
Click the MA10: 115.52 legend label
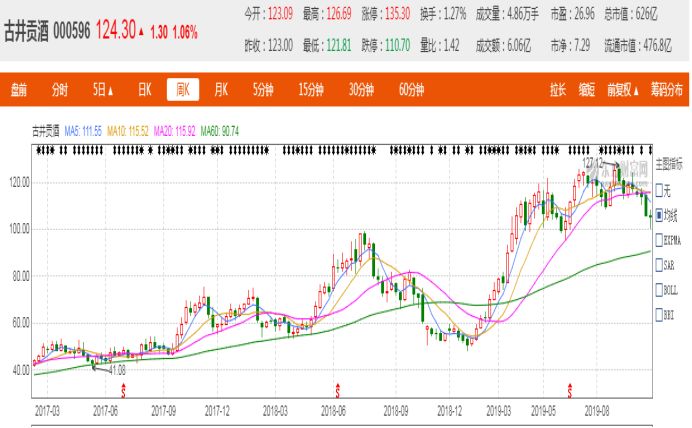(128, 131)
